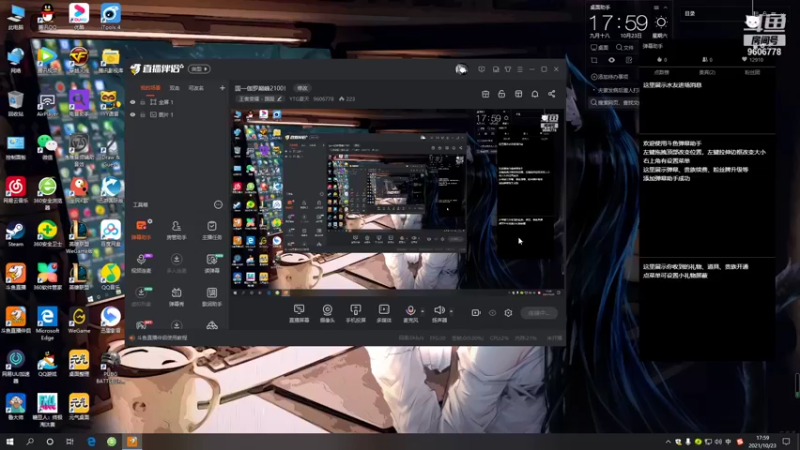Click the start-streaming pill button
800x450 pixels.
539,313
